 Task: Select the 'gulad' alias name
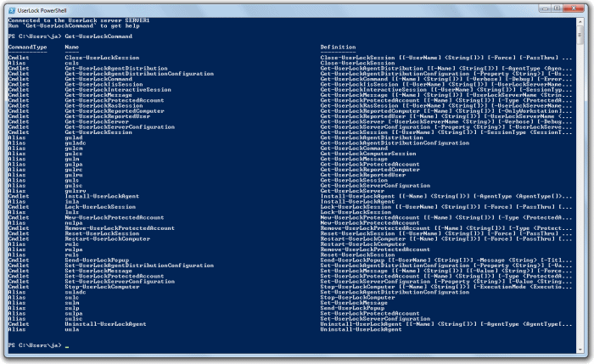pos(74,137)
